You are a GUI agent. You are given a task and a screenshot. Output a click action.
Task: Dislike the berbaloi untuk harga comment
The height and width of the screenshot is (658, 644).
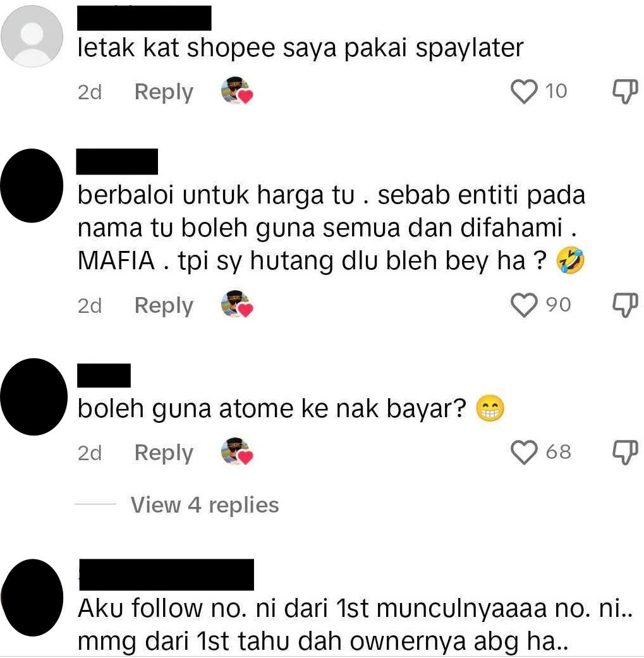(x=625, y=305)
